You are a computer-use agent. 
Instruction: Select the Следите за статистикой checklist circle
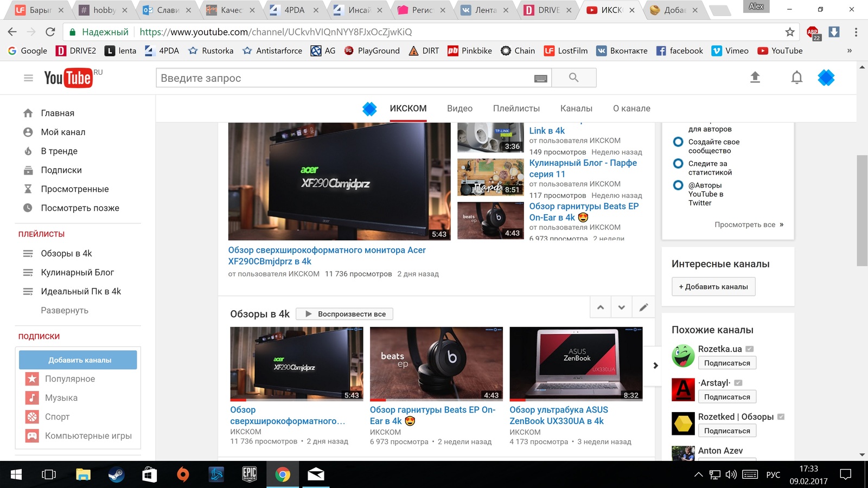(x=678, y=164)
